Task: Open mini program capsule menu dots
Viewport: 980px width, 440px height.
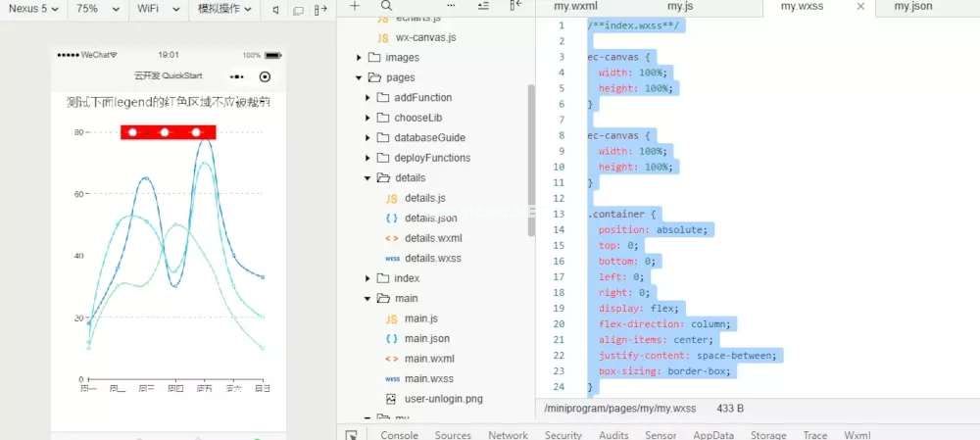Action: tap(236, 75)
